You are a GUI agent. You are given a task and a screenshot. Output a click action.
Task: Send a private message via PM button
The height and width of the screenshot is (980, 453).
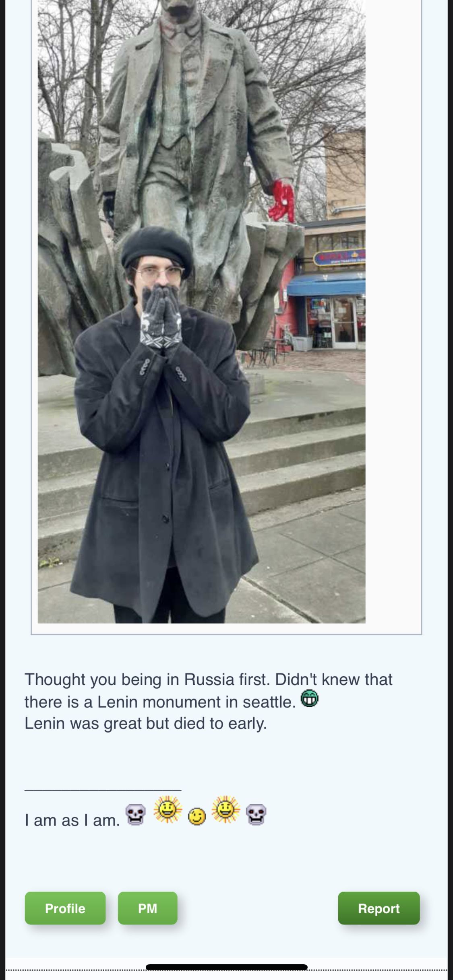pos(147,908)
